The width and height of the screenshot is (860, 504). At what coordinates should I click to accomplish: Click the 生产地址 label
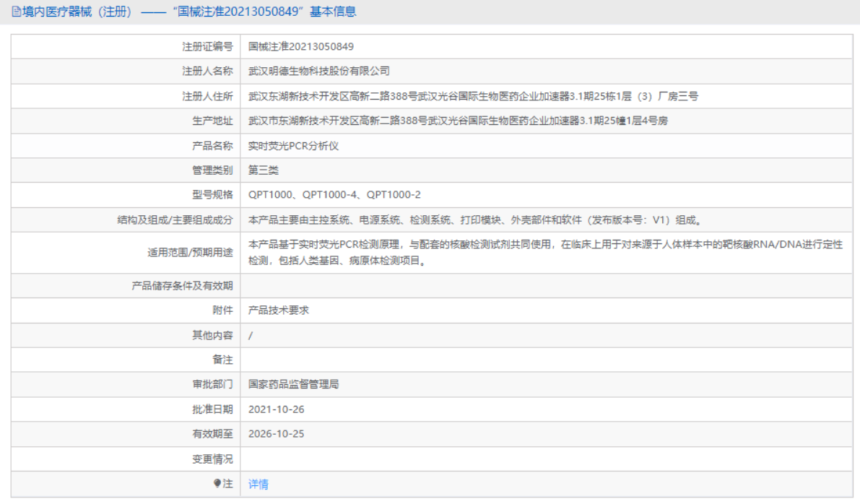(x=212, y=121)
